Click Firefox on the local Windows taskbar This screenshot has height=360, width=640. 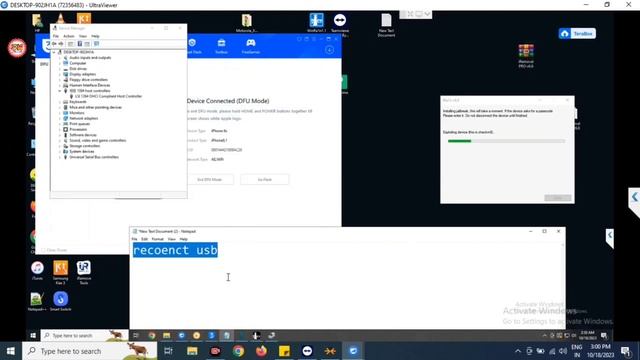pyautogui.click(x=261, y=351)
